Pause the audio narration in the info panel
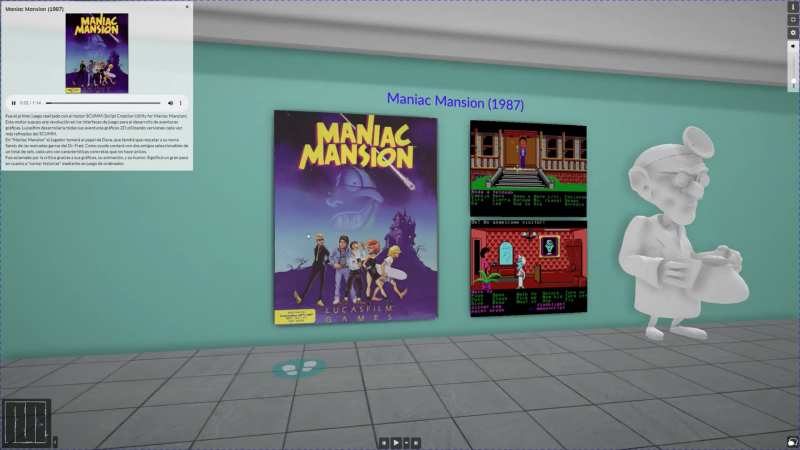 click(x=14, y=103)
